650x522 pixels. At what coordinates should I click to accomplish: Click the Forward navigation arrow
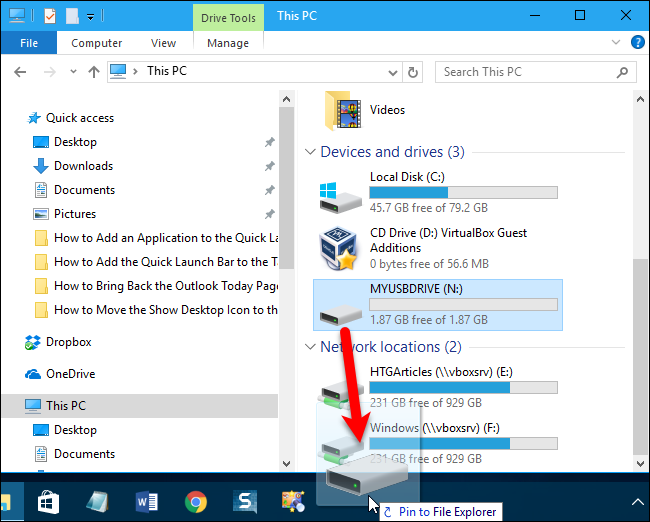pyautogui.click(x=50, y=72)
